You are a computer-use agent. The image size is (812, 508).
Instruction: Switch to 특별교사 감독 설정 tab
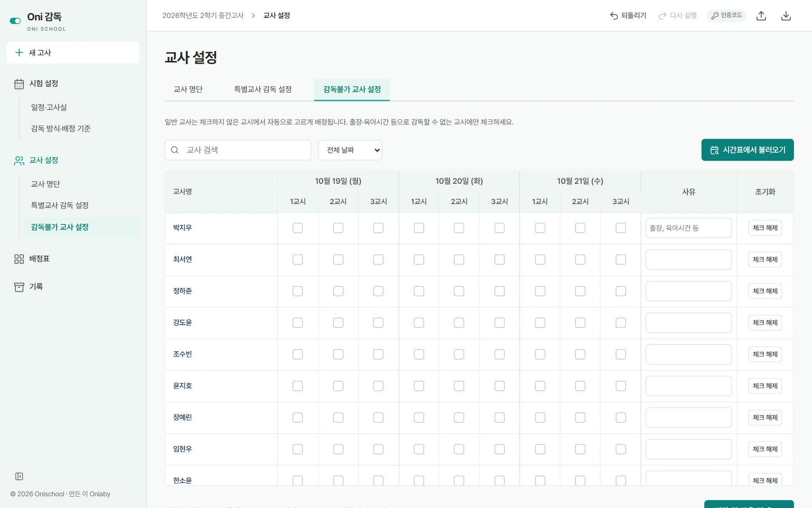coord(263,89)
